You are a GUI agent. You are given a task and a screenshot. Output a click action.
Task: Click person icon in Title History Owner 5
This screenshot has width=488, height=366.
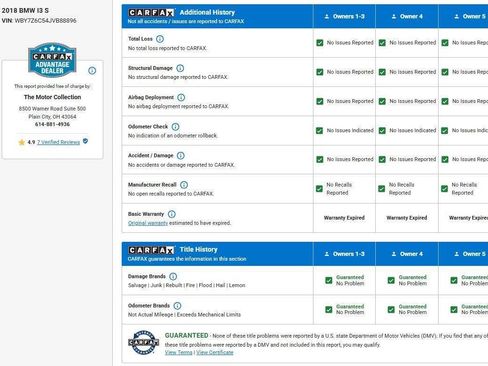pos(457,254)
